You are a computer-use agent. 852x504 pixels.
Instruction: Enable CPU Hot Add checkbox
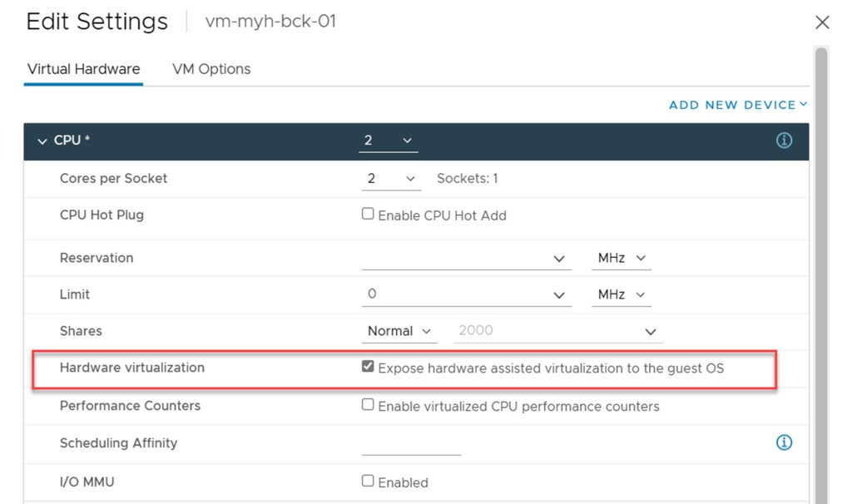click(x=368, y=215)
